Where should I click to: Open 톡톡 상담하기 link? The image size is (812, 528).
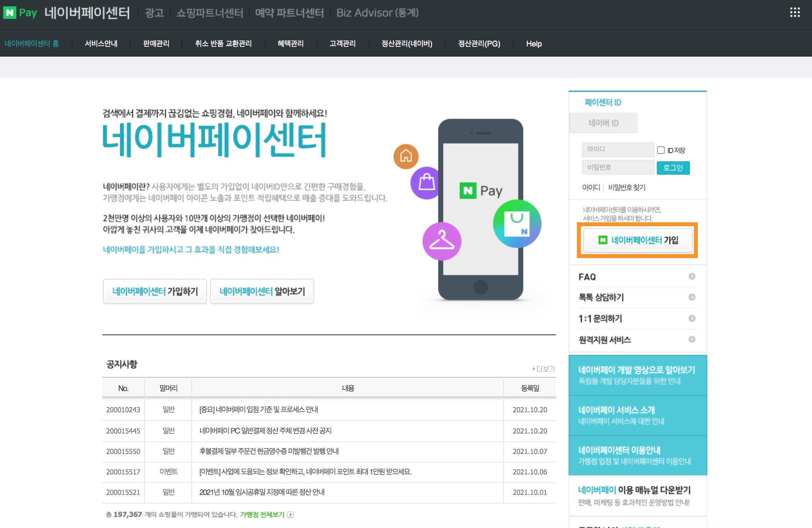tap(601, 297)
